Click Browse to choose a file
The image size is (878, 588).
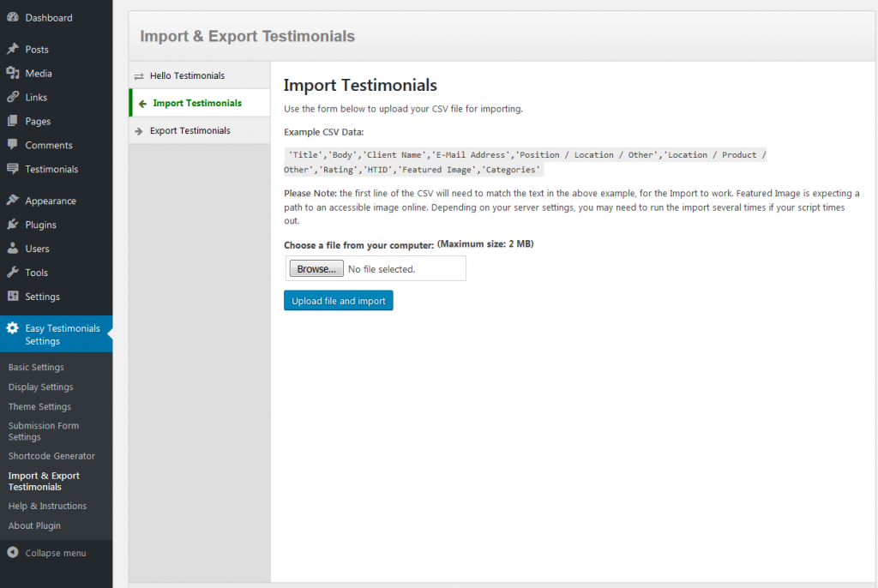pos(316,269)
